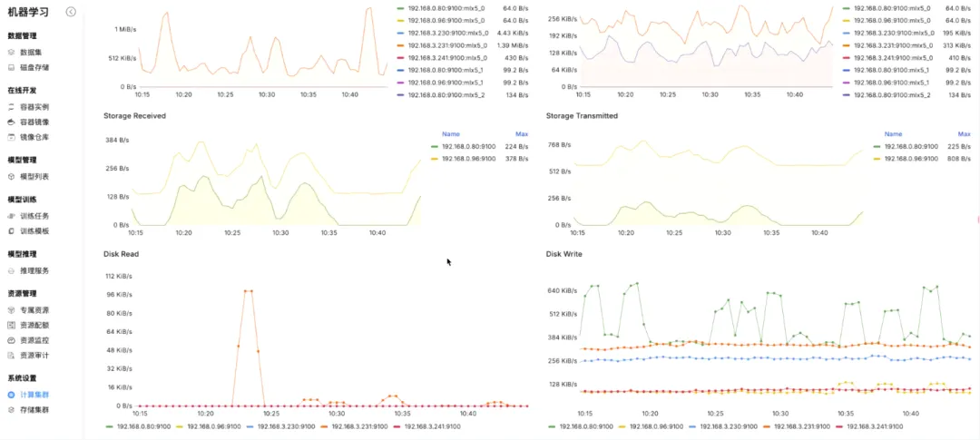Viewport: 980px width, 440px height.
Task: Click the 模型列表 model list icon
Action: (12, 177)
